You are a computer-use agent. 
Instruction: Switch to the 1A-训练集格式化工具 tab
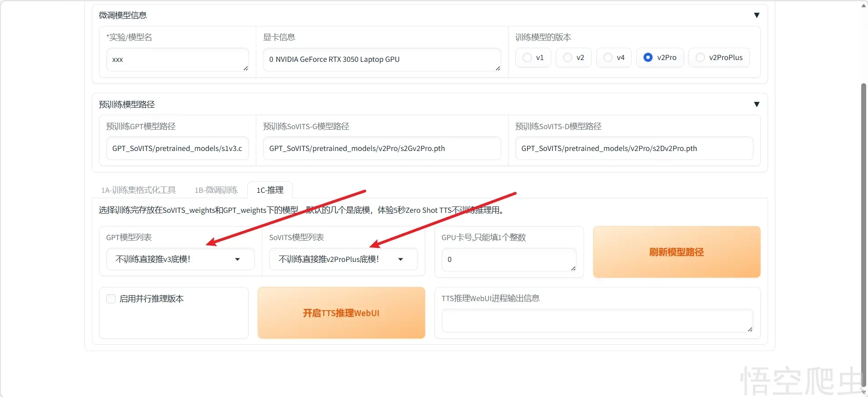[138, 190]
